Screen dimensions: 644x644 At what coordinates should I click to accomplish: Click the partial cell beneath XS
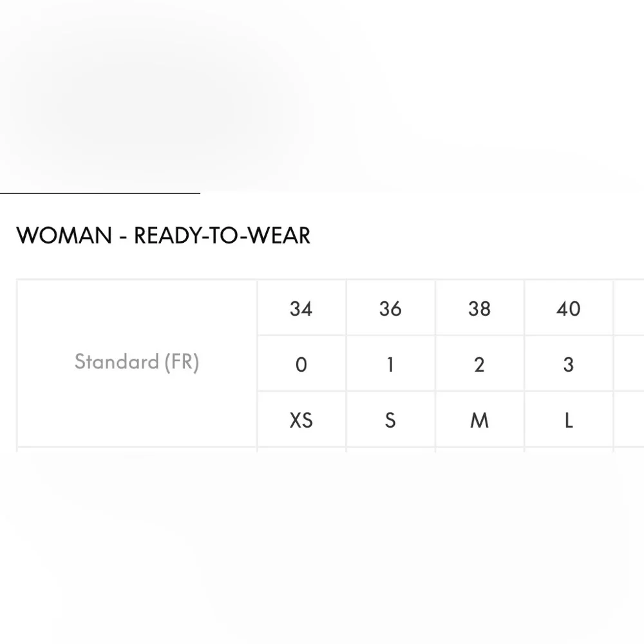tap(301, 450)
